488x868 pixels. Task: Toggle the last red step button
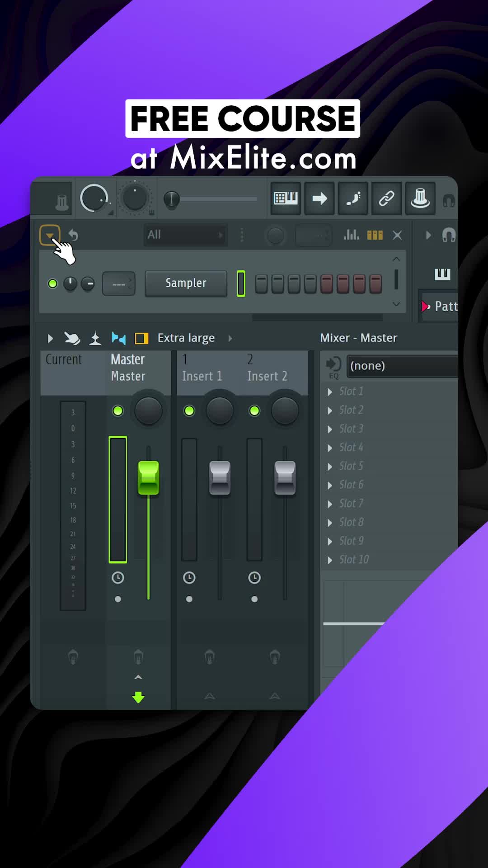375,284
